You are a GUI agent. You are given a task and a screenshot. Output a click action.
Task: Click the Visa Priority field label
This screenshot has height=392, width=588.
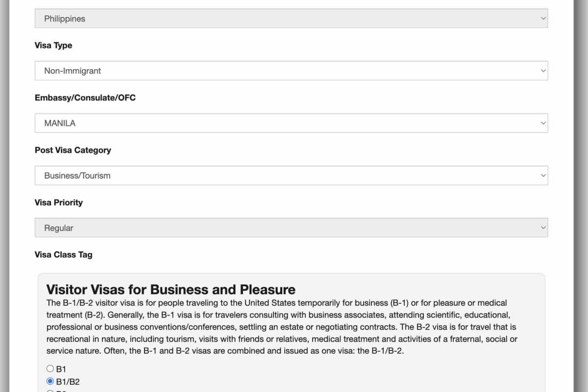59,202
